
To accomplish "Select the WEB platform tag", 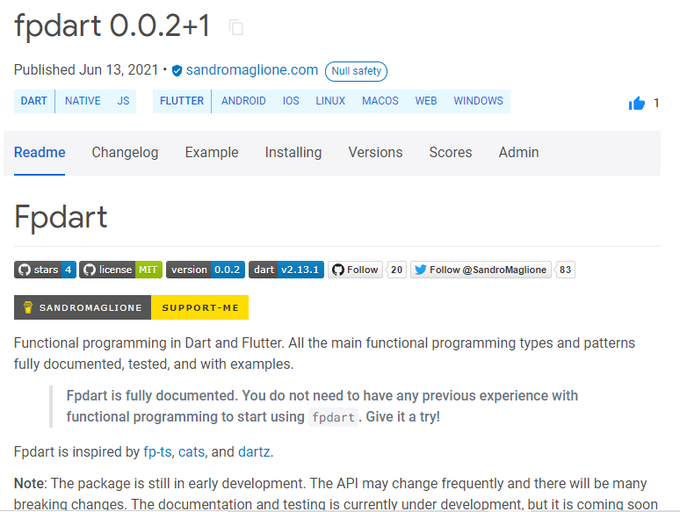I will [x=426, y=101].
